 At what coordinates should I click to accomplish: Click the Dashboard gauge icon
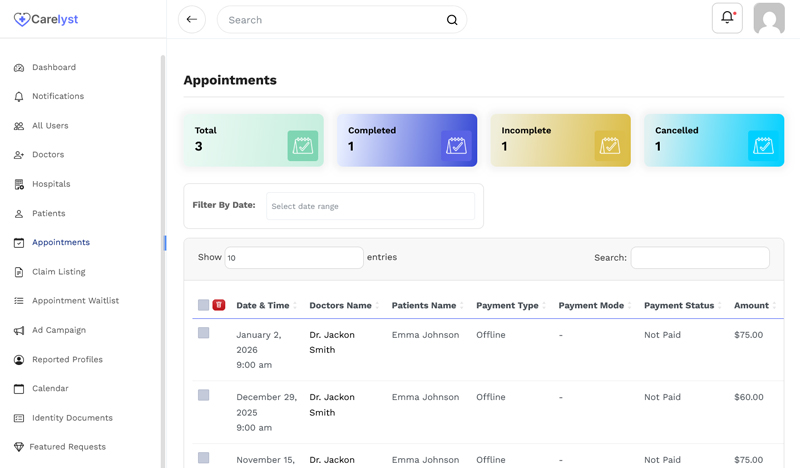pos(19,67)
